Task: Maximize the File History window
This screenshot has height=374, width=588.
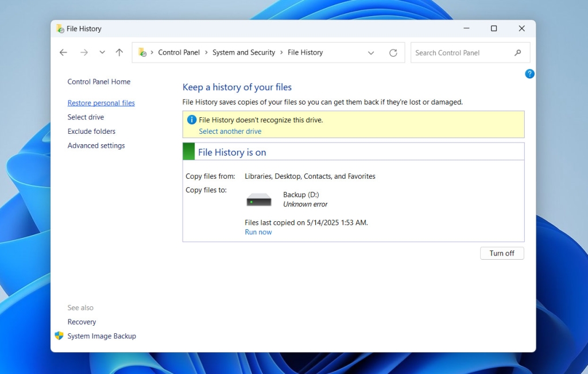Action: click(494, 29)
